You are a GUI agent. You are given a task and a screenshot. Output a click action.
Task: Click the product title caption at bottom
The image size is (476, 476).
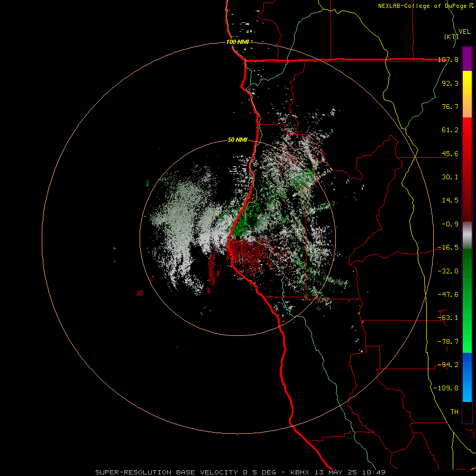coord(241,472)
